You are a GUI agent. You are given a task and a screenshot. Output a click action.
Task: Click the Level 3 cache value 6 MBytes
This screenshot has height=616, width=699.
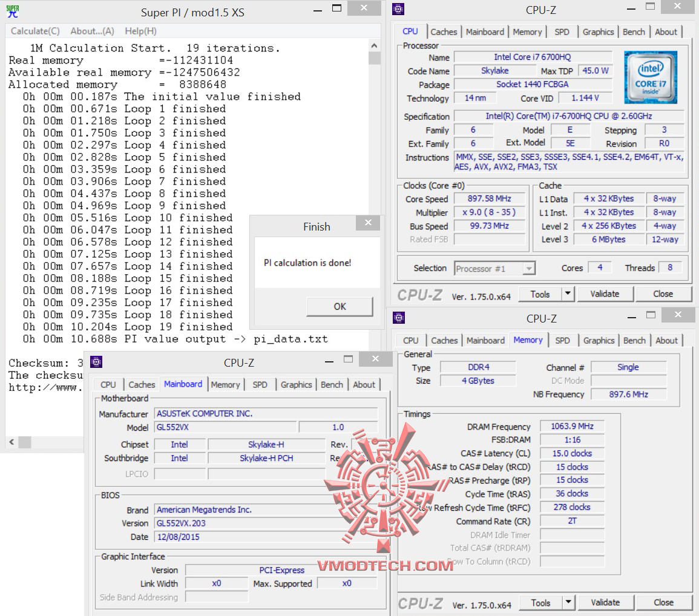pos(608,240)
